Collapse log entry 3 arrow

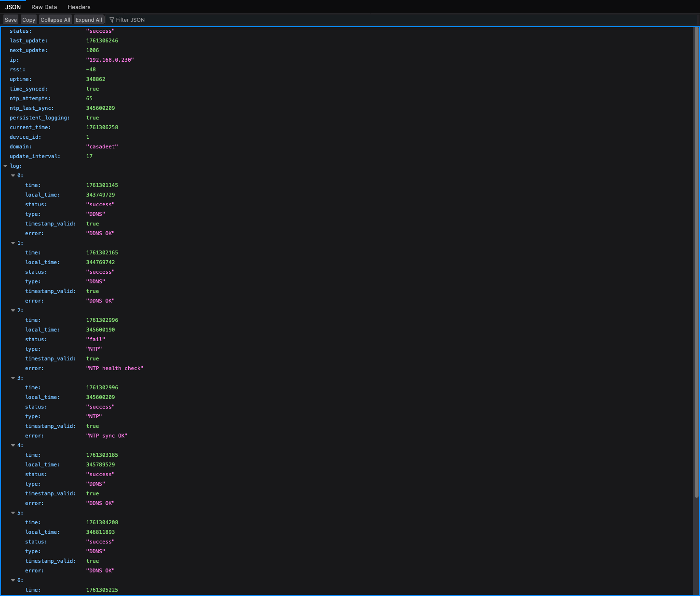coord(13,378)
